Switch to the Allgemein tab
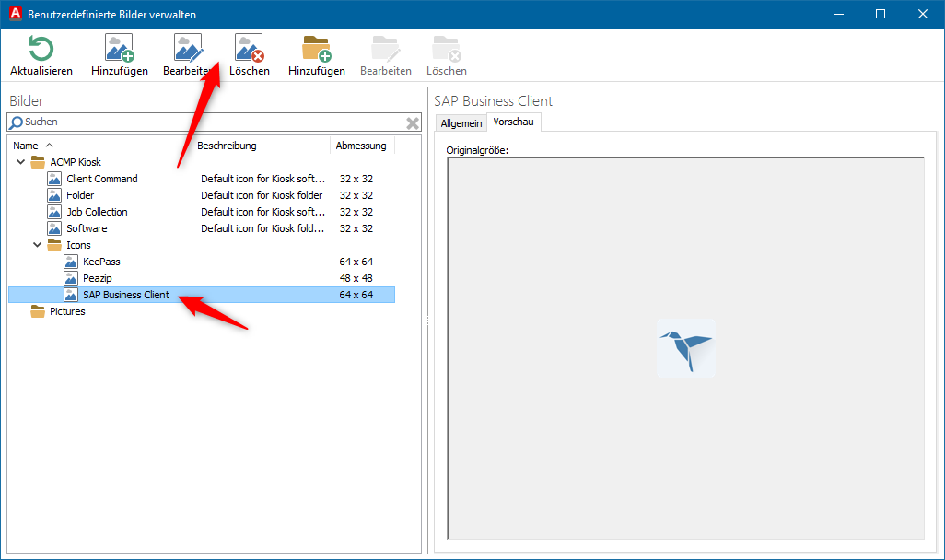The width and height of the screenshot is (945, 560). [461, 123]
